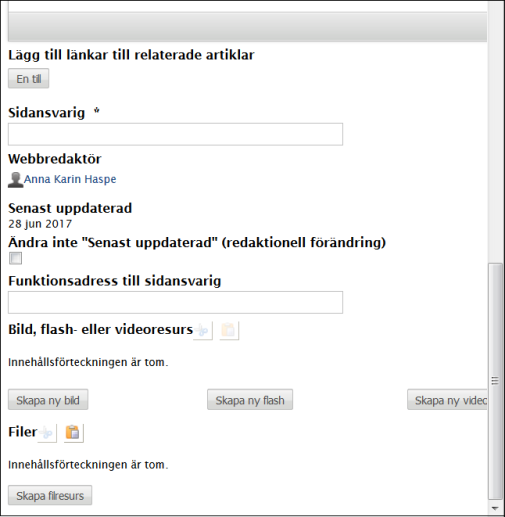Tick the redaktionell förändring checkbox
505x517 pixels.
click(x=15, y=258)
